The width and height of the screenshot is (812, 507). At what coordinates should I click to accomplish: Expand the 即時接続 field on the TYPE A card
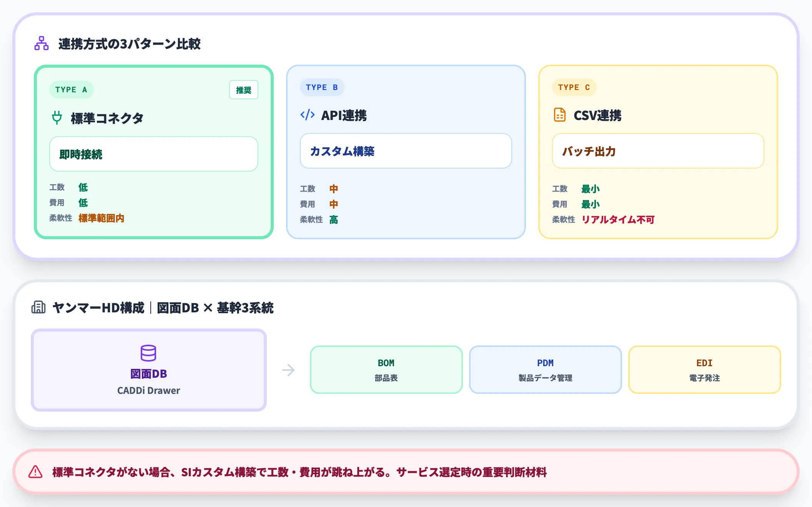tap(153, 153)
